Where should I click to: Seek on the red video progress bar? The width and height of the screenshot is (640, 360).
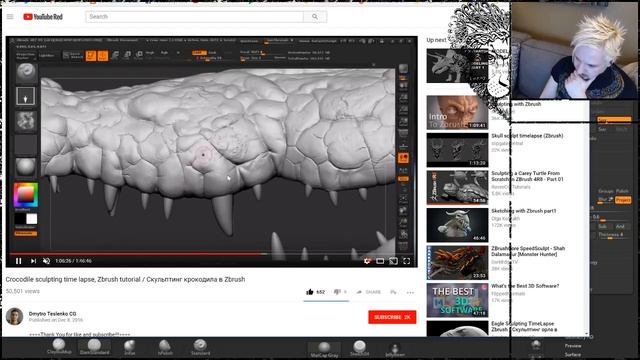tap(211, 254)
